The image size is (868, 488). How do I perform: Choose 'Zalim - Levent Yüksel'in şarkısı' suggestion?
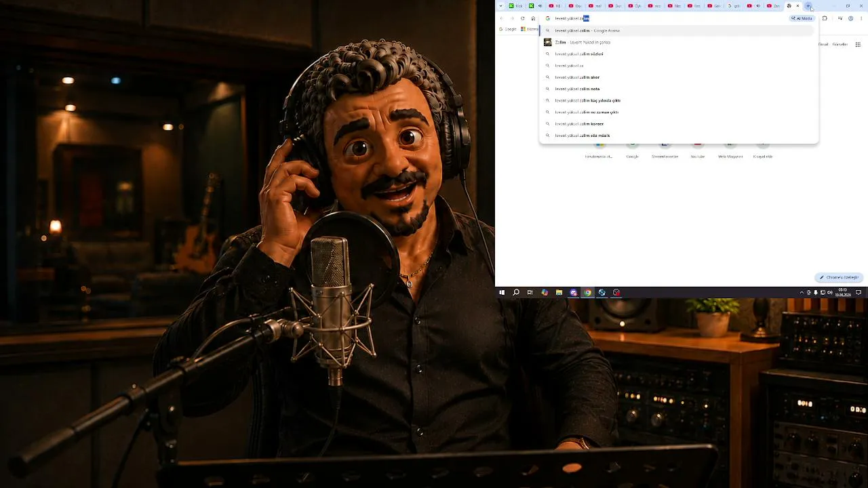679,42
